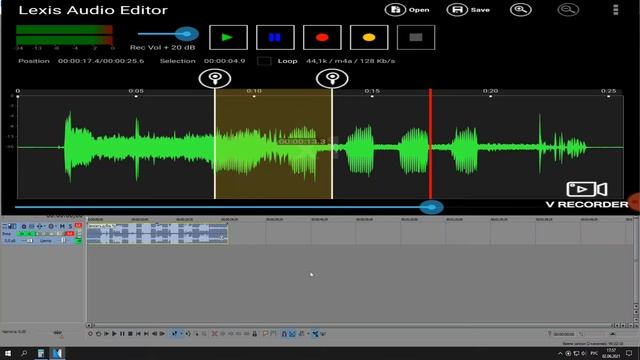Expand the edit tool dropdown arrow
The image size is (640, 360).
tap(182, 334)
